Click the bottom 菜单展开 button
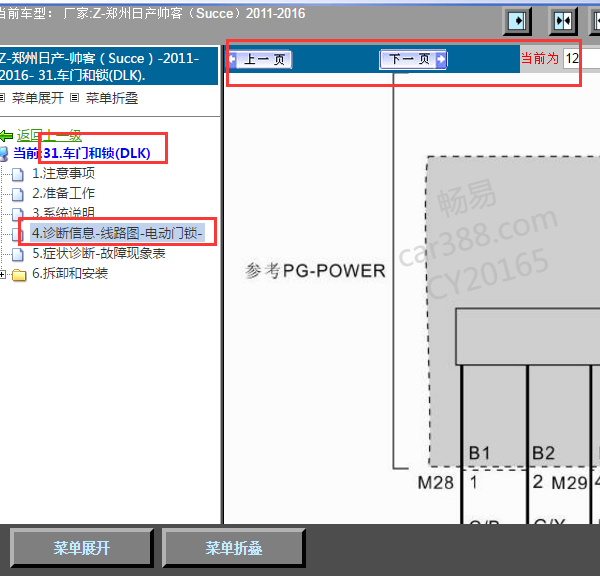Image resolution: width=600 pixels, height=578 pixels. click(x=82, y=548)
